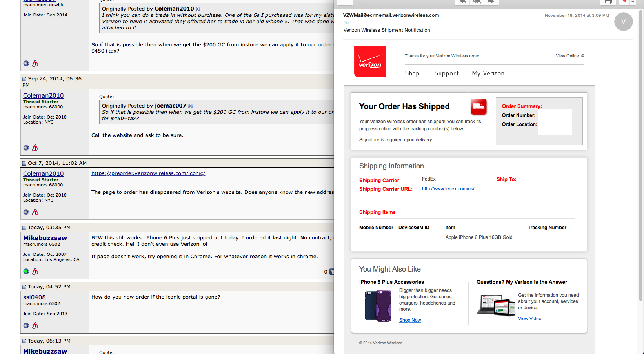
Task: Click view-post arrow next to quoted Coleman2010
Action: [198, 9]
